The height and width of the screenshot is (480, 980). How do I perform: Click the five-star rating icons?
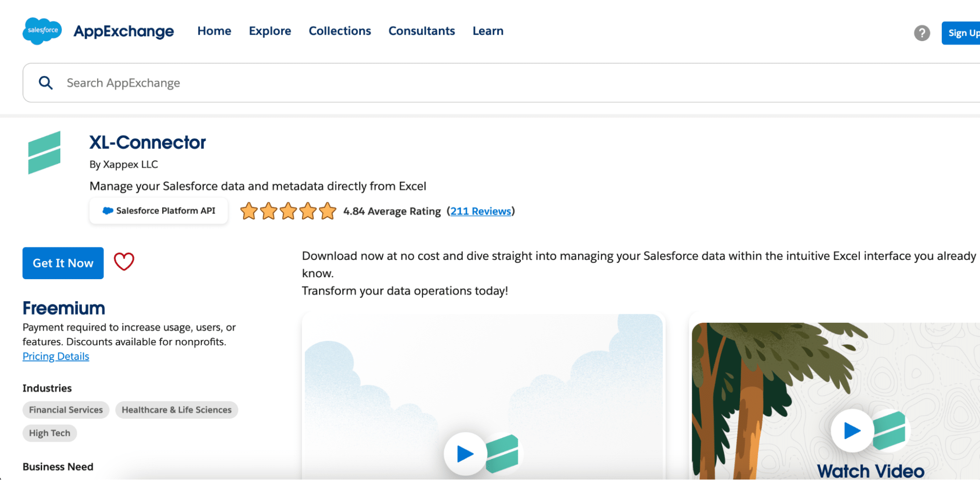[x=288, y=211]
